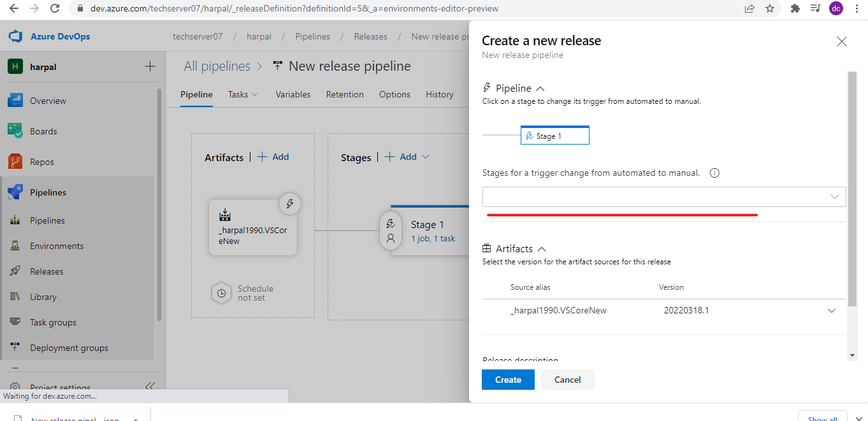Expand the 20220318.1 version dropdown
The image size is (868, 421).
click(x=831, y=311)
